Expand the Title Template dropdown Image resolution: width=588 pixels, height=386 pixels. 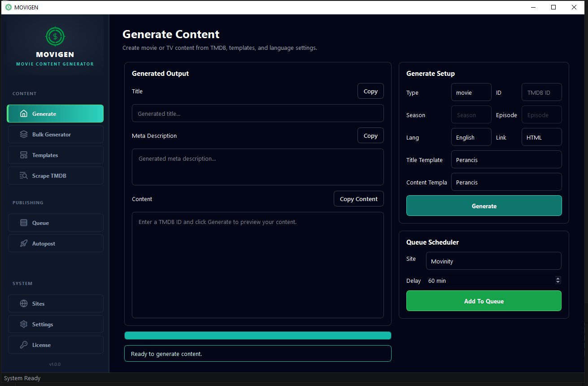pyautogui.click(x=506, y=160)
